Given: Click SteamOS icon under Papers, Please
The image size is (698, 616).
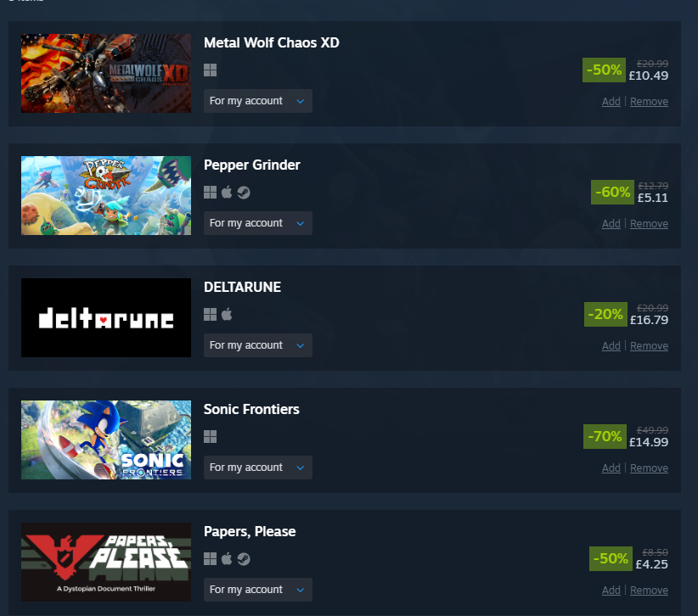Looking at the screenshot, I should pyautogui.click(x=244, y=558).
